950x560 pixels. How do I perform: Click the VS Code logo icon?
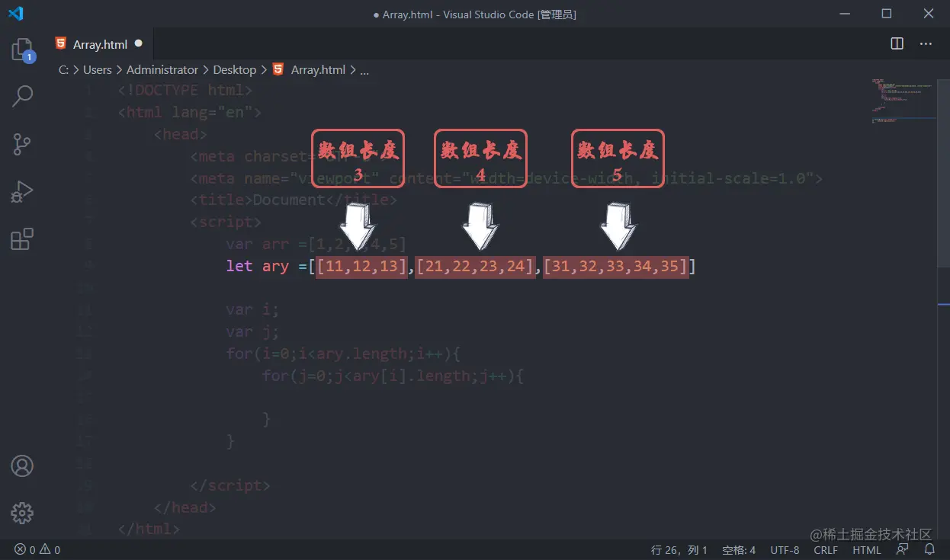[x=15, y=14]
